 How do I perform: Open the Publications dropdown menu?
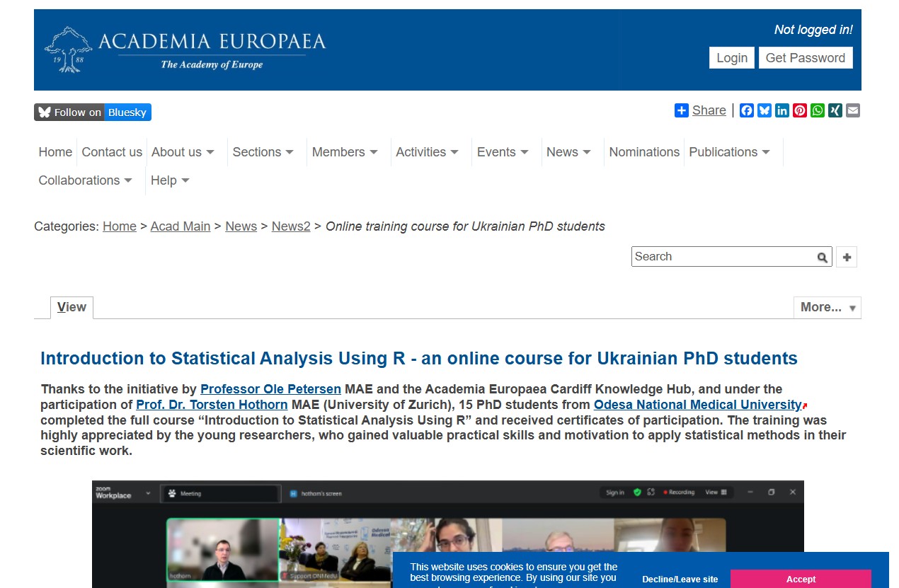click(729, 152)
